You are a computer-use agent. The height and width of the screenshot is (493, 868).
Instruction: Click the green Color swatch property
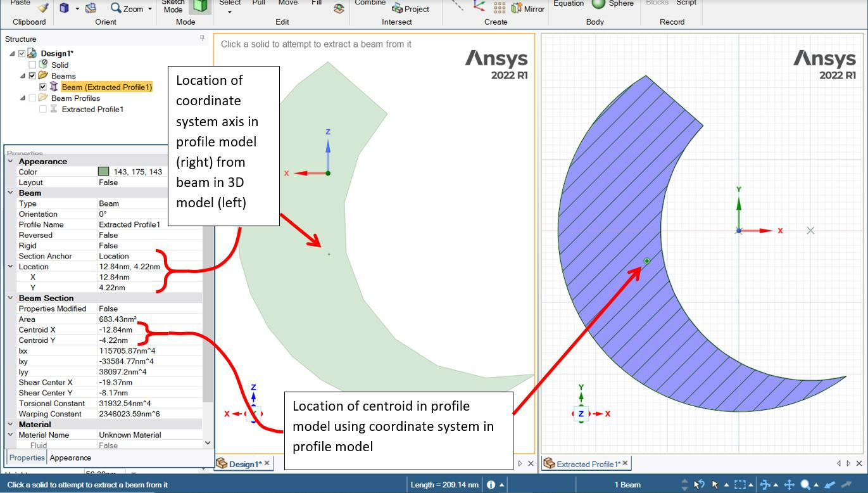pos(104,172)
